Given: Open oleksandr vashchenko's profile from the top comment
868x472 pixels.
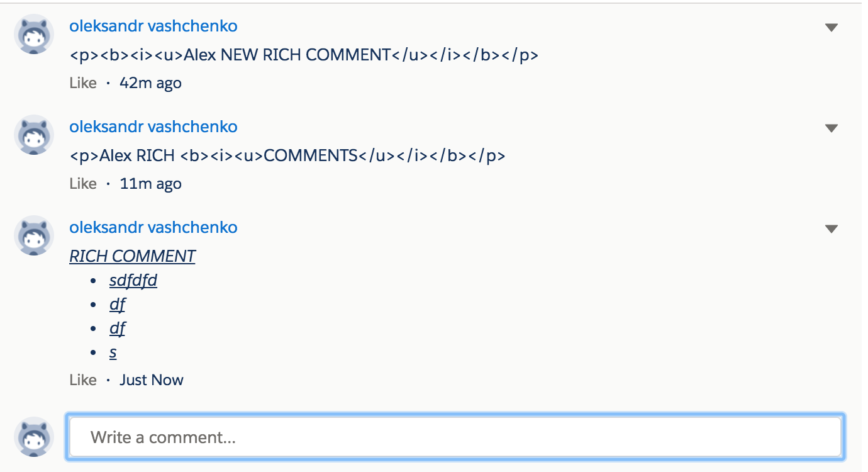Looking at the screenshot, I should click(153, 26).
